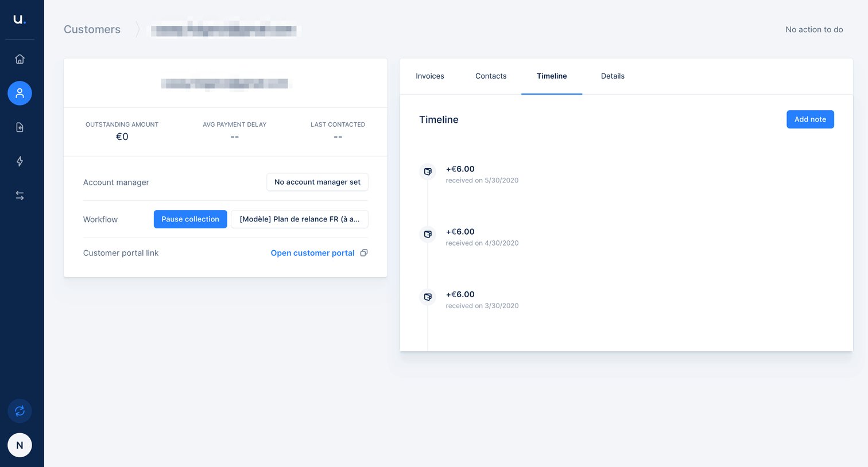Click the 'Account manager' label
868x467 pixels.
[x=116, y=182]
